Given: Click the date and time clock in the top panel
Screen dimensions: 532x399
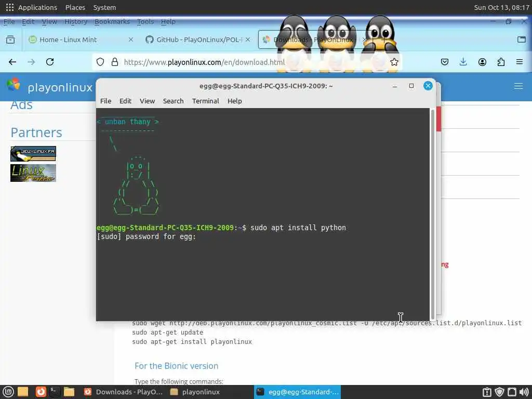Looking at the screenshot, I should [501, 7].
